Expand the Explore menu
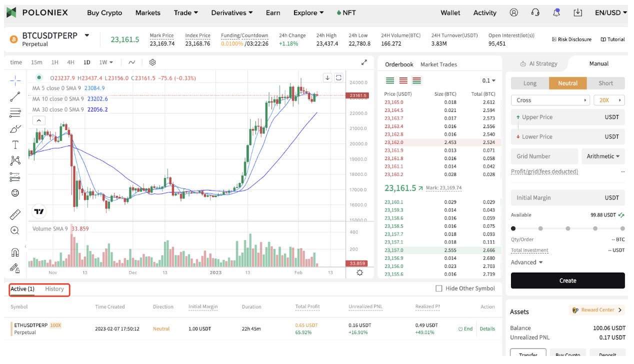 (x=308, y=12)
